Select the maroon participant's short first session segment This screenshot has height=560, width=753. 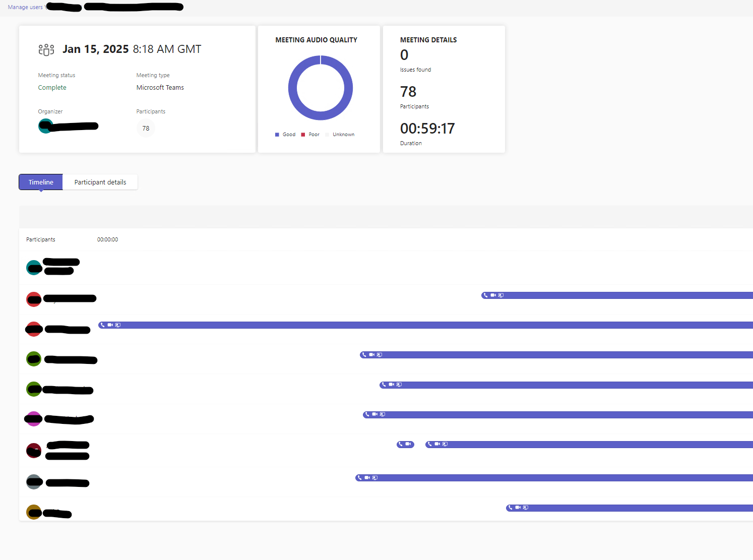point(405,444)
